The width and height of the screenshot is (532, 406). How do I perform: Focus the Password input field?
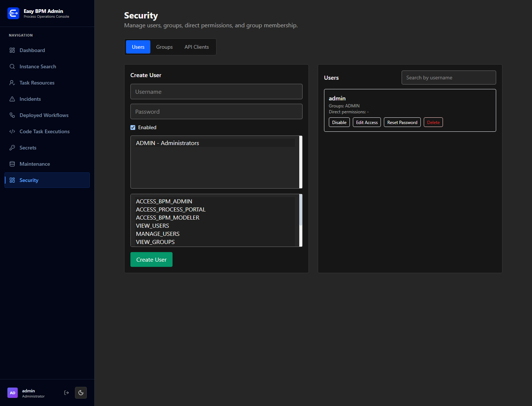pos(216,111)
